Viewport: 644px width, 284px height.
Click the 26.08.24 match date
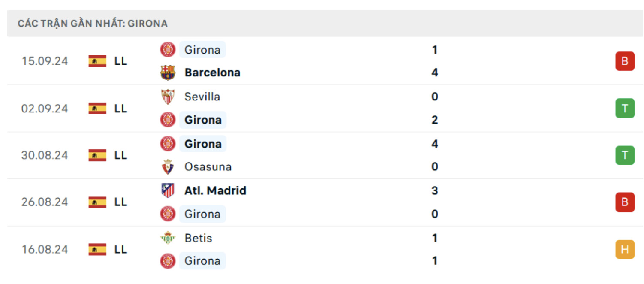click(45, 202)
